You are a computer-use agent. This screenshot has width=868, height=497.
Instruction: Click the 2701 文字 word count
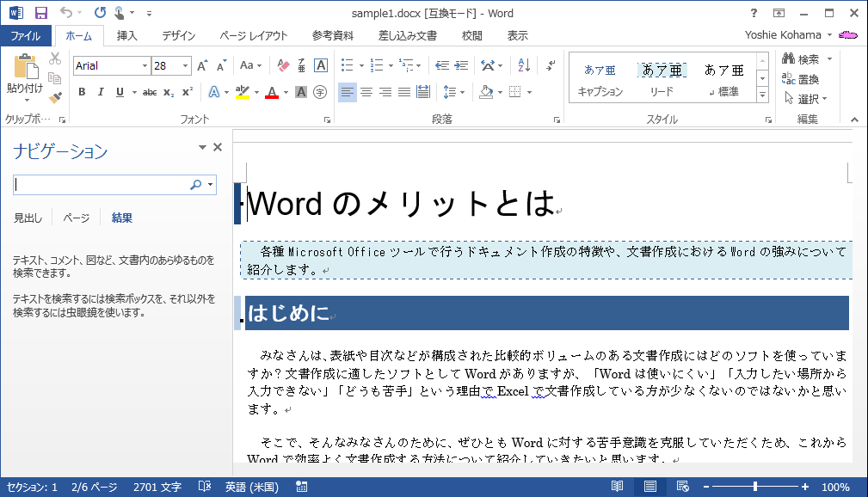click(x=157, y=487)
